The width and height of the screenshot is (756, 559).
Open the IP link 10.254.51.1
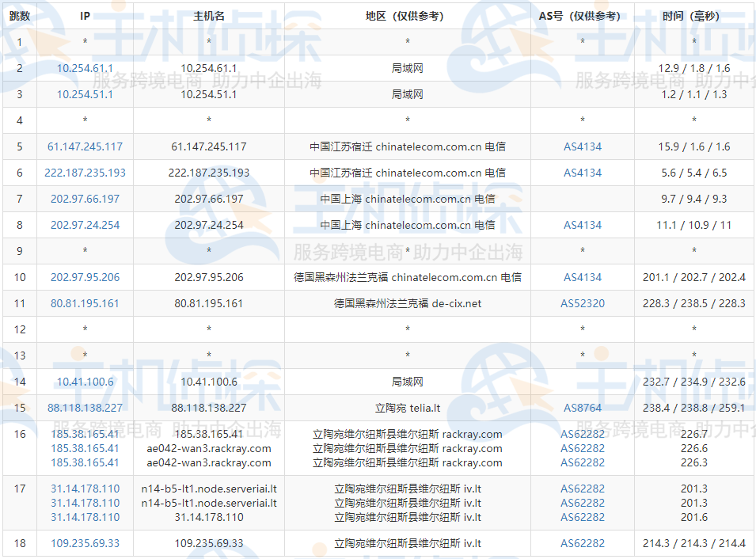(85, 94)
